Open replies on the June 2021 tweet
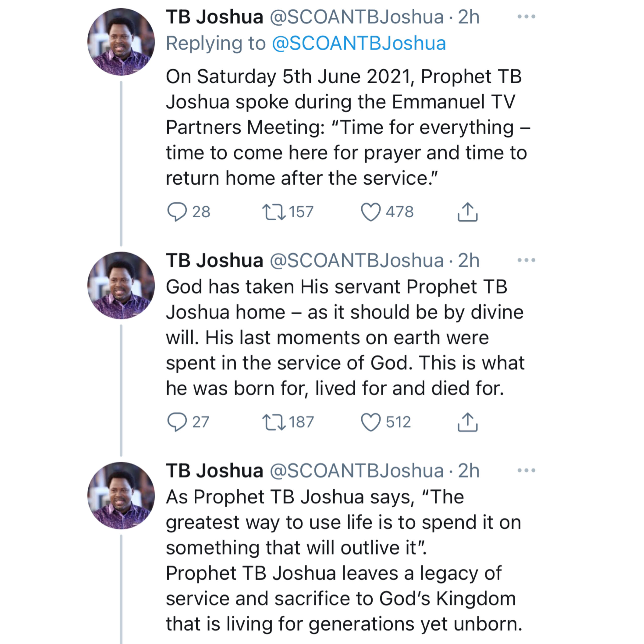The width and height of the screenshot is (644, 644). [x=177, y=212]
